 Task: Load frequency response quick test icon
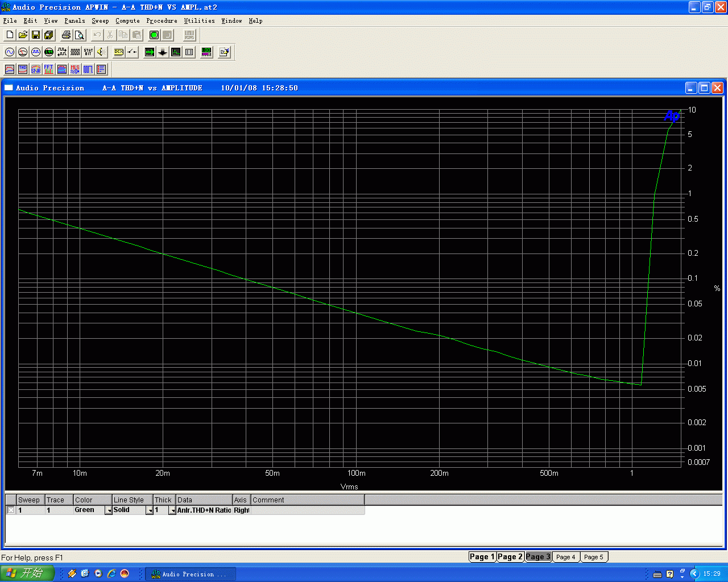10,69
